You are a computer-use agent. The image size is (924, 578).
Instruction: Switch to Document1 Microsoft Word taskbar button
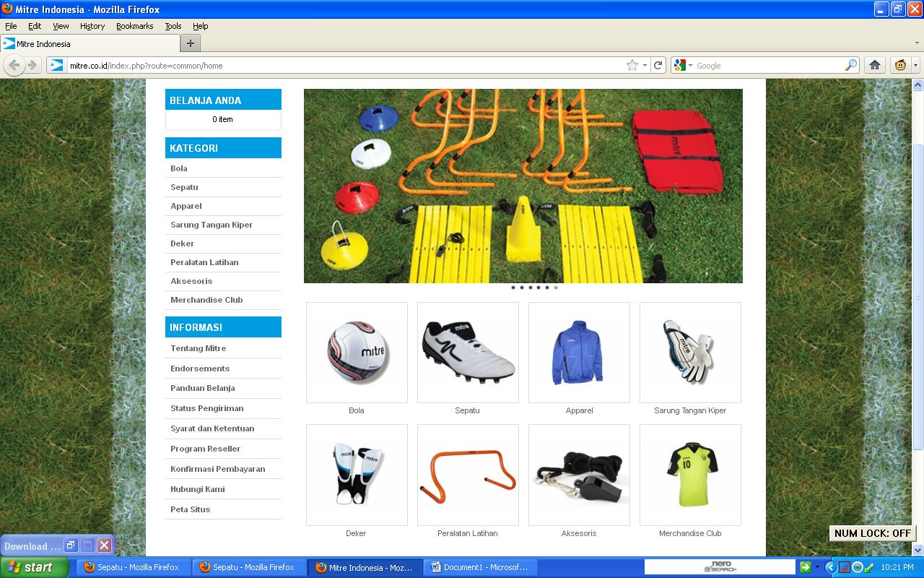coord(480,567)
